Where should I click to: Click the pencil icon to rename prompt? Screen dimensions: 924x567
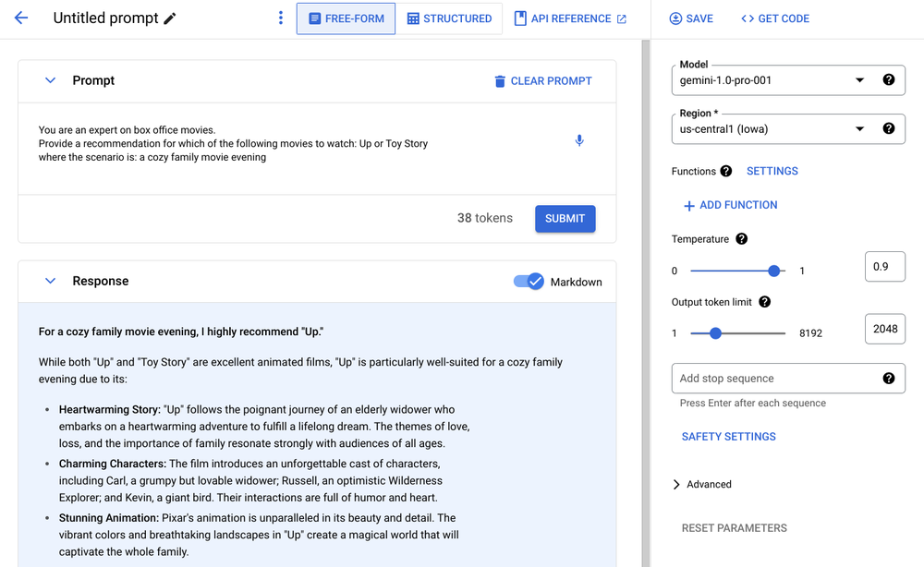(170, 18)
